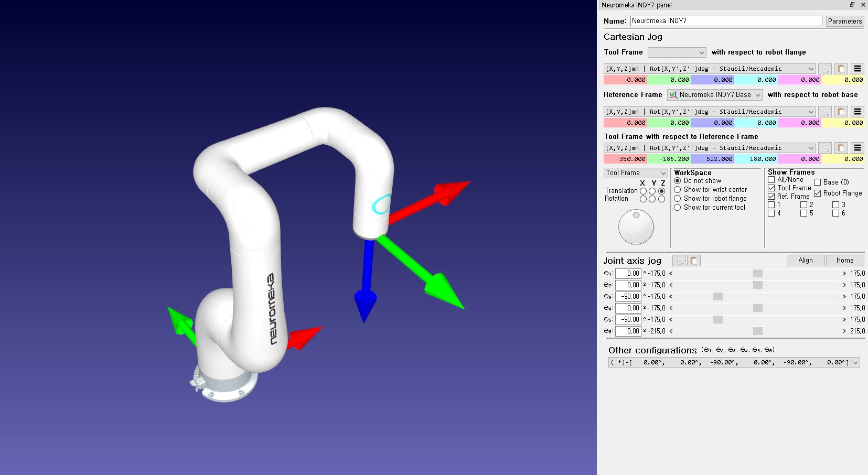
Task: Click the Align button
Action: [806, 261]
